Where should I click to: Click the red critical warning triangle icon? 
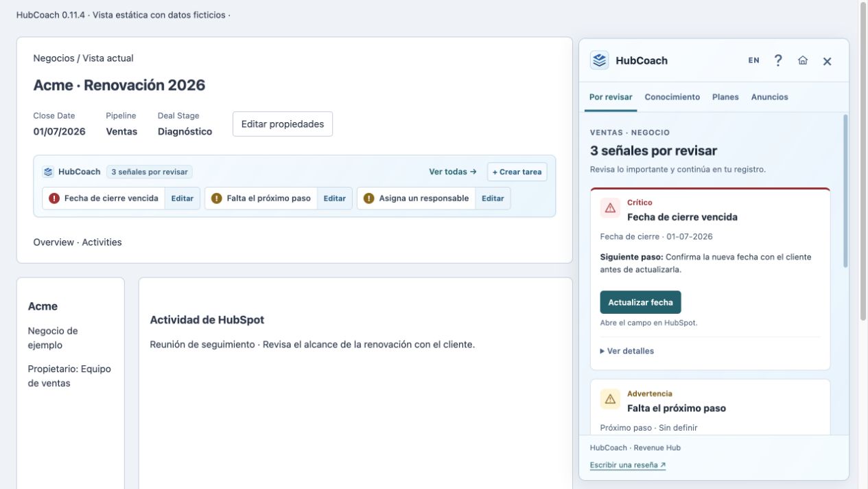pyautogui.click(x=610, y=208)
